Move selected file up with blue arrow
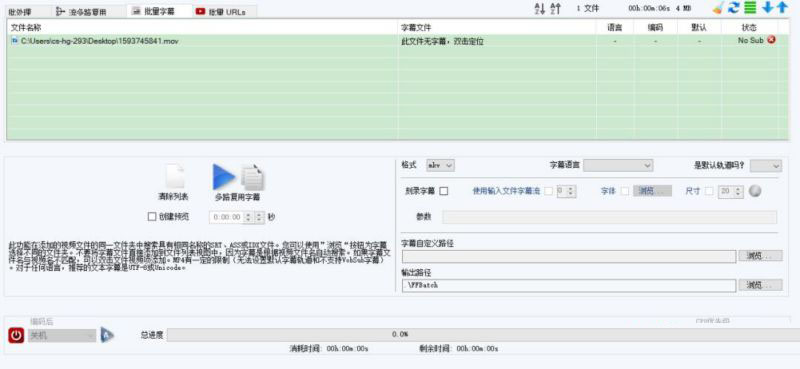800x369 pixels. pos(782,8)
